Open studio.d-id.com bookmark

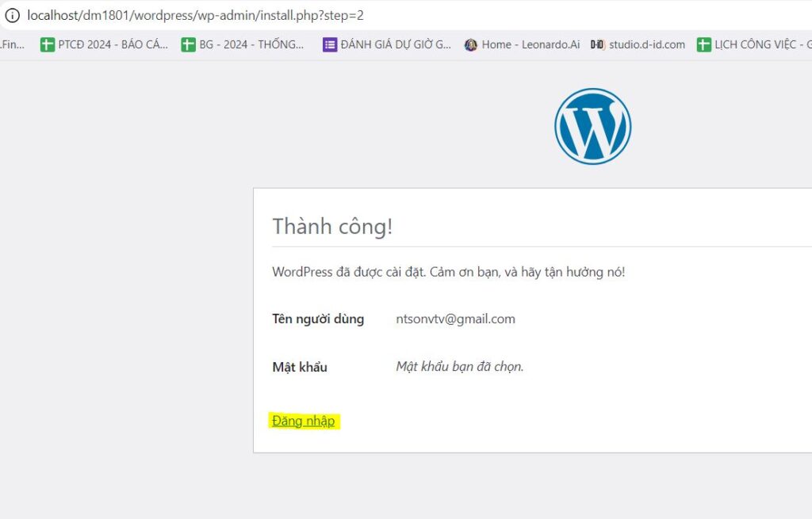(x=638, y=44)
